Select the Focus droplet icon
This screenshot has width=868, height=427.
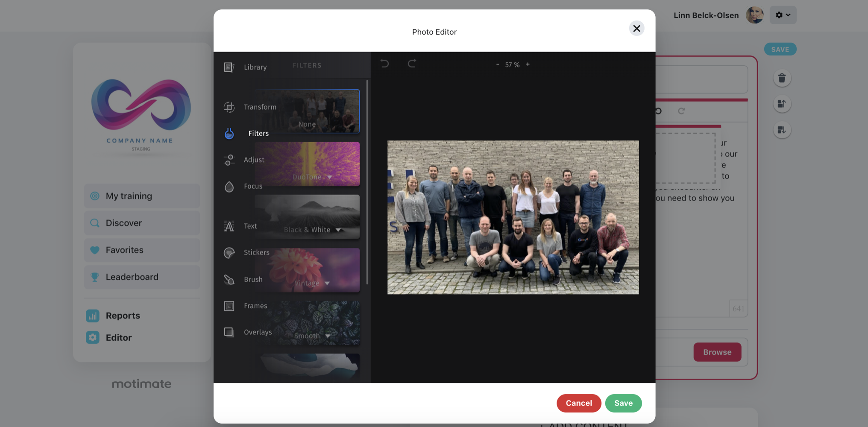tap(229, 187)
